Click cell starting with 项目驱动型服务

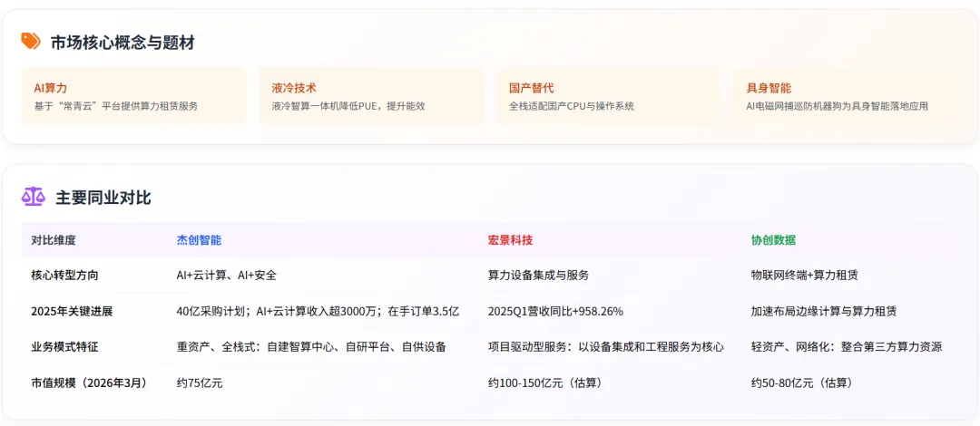tap(605, 346)
